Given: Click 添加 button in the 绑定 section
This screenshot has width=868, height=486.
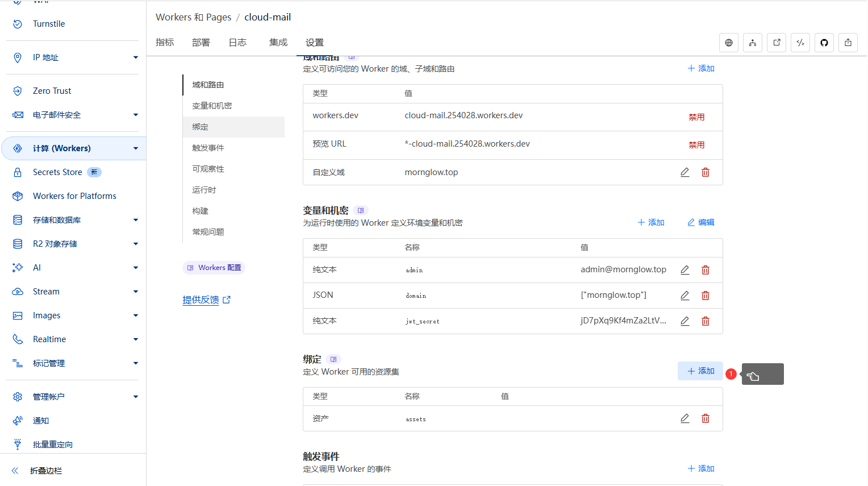Looking at the screenshot, I should coord(700,371).
